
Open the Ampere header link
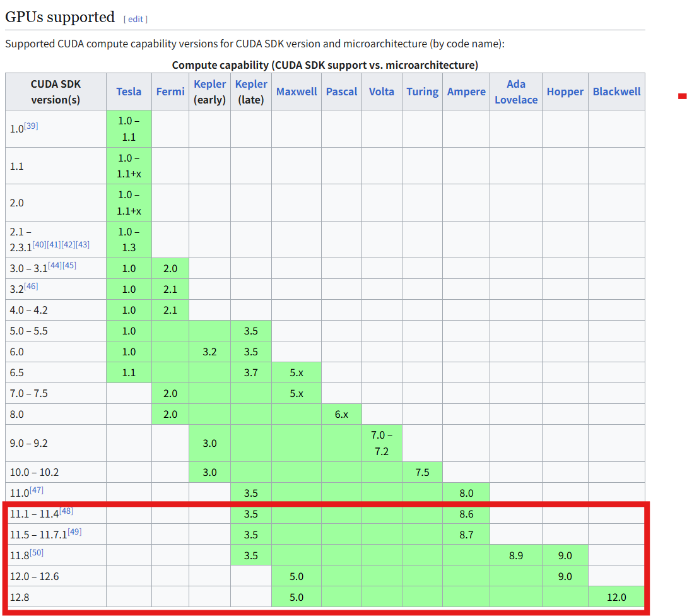(467, 92)
